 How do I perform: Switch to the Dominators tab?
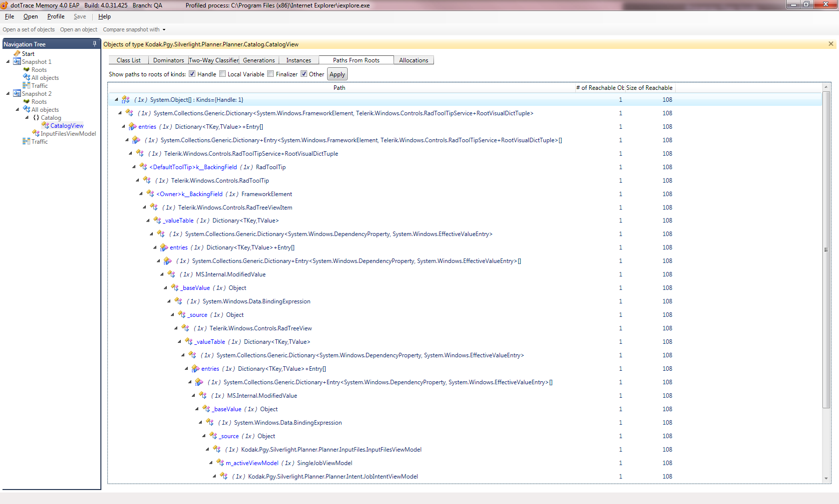(168, 60)
